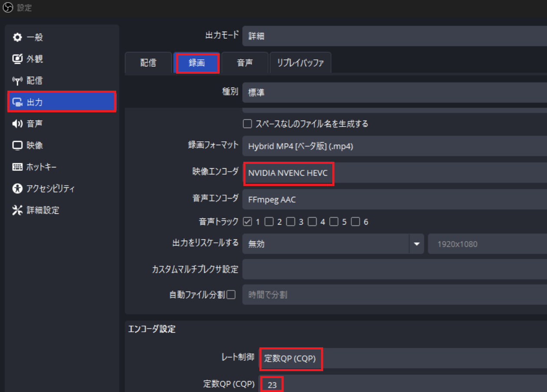Screen dimensions: 547x392
Task: Open Audio (音声) speaker icon settings
Action: click(x=17, y=124)
